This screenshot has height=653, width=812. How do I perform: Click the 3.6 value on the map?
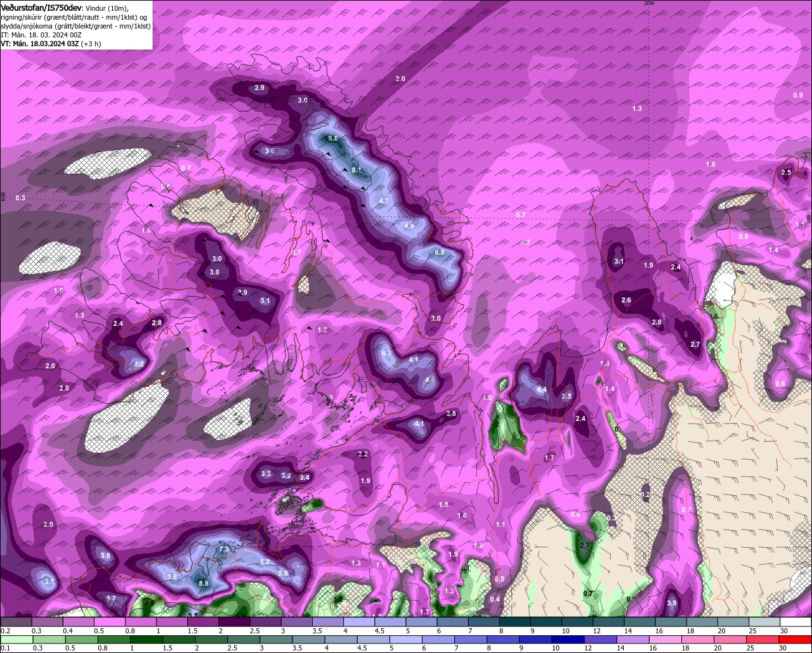[270, 151]
